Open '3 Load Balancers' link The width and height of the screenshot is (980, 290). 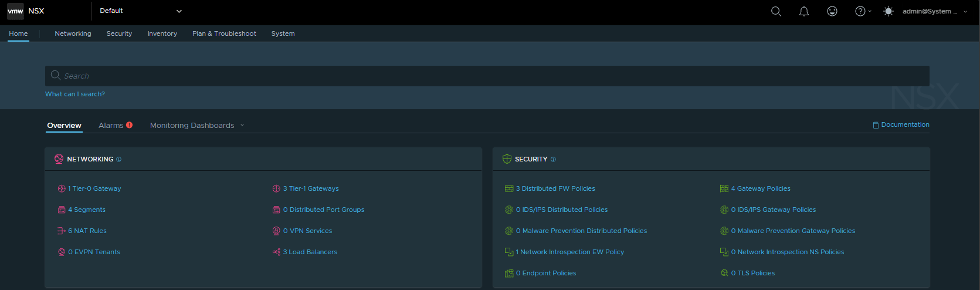310,252
